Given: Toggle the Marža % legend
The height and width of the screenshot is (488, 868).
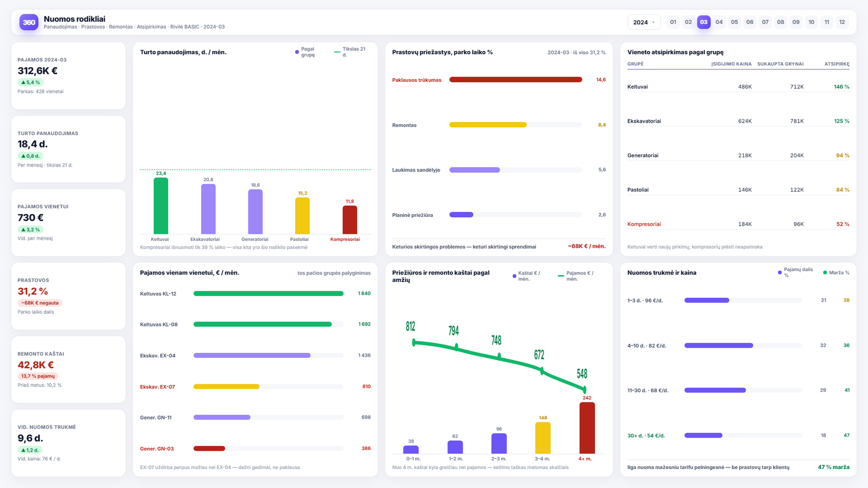Looking at the screenshot, I should tap(837, 273).
